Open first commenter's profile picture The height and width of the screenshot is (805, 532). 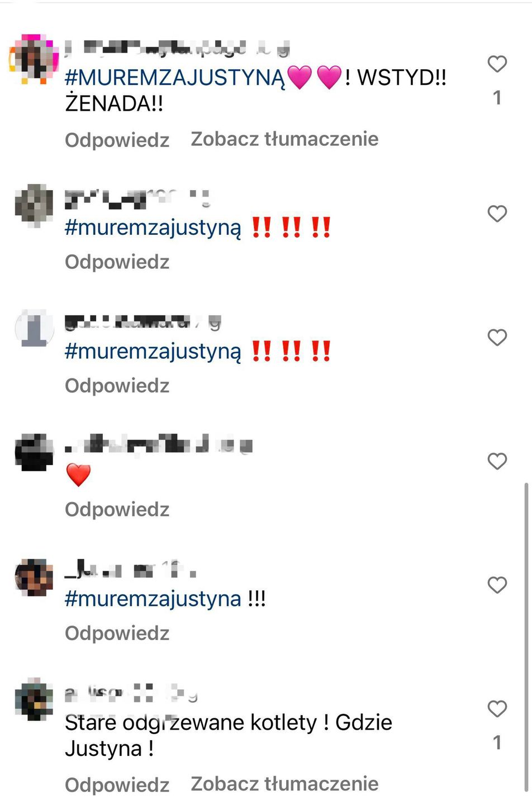point(34,58)
